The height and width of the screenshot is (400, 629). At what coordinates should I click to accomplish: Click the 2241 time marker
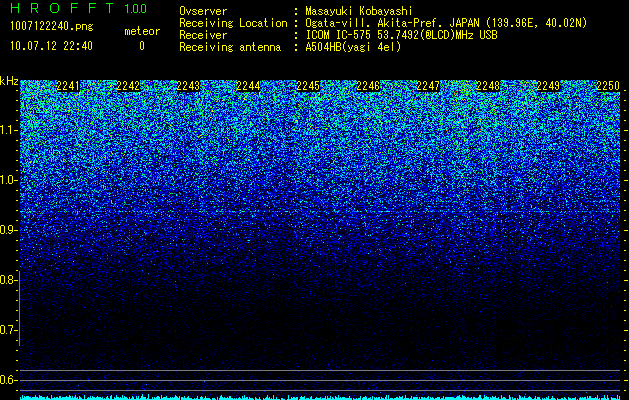tap(68, 86)
